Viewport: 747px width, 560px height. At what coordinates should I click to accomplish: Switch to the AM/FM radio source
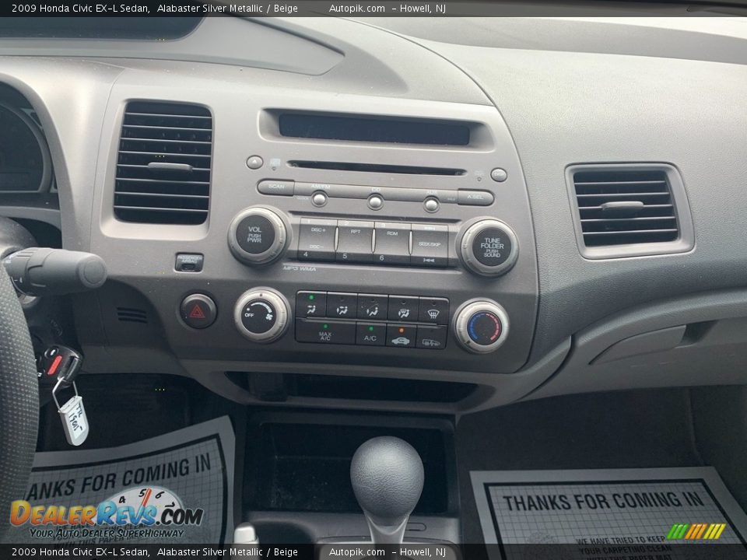(319, 199)
